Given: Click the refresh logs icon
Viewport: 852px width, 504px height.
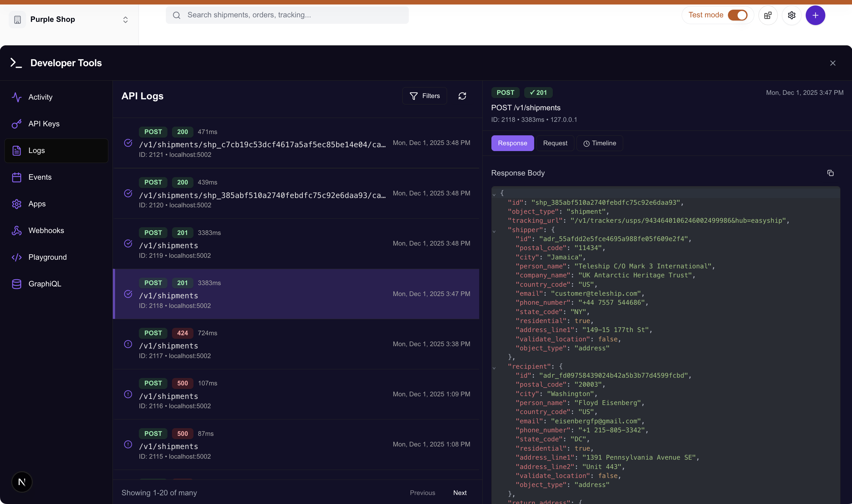Looking at the screenshot, I should point(462,96).
